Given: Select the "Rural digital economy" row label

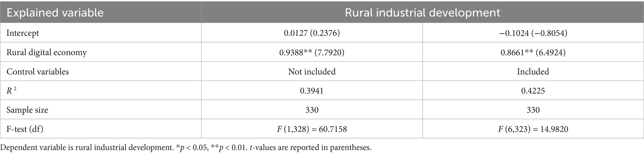Looking at the screenshot, I should pyautogui.click(x=46, y=52).
